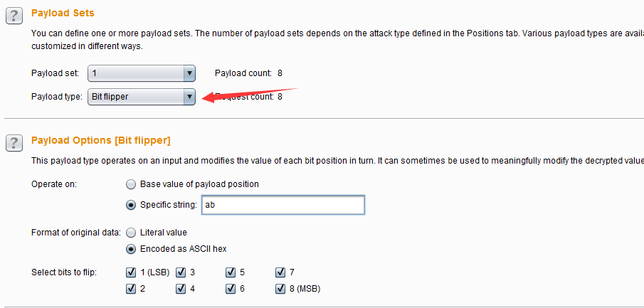Toggle the bit 6 checkbox
This screenshot has height=308, width=644.
tap(231, 289)
